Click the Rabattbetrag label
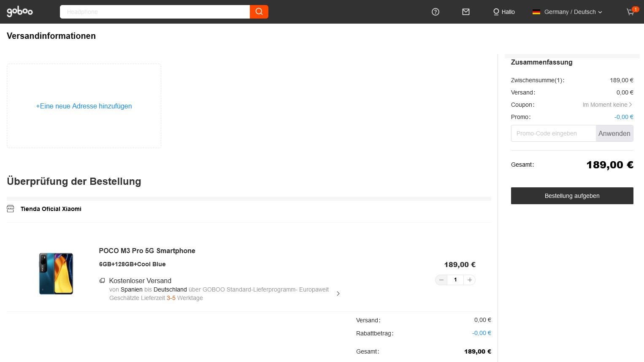644x362 pixels. coord(375,333)
